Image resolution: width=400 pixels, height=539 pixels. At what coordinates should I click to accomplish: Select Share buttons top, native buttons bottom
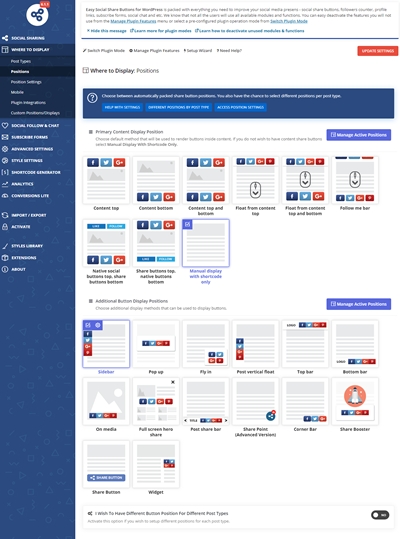point(156,243)
